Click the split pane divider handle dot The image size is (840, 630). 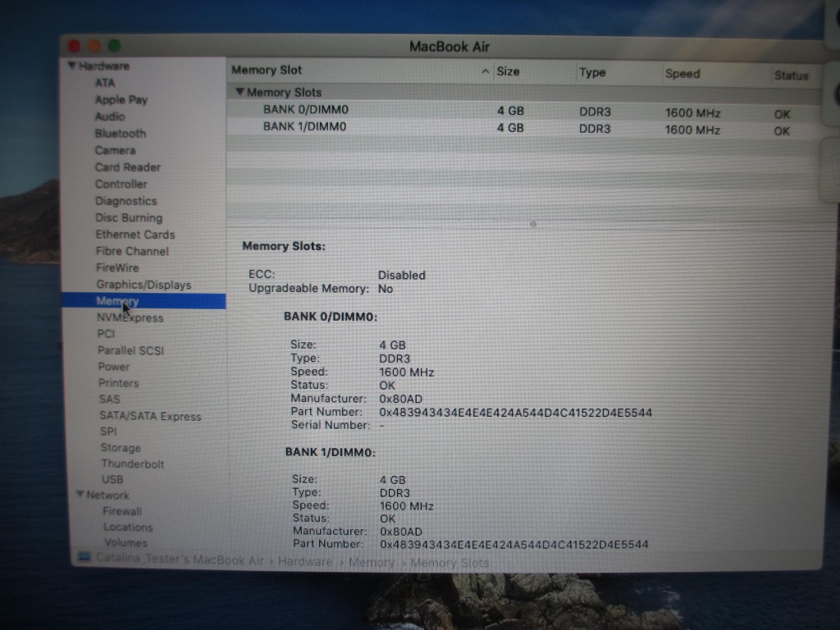[533, 224]
